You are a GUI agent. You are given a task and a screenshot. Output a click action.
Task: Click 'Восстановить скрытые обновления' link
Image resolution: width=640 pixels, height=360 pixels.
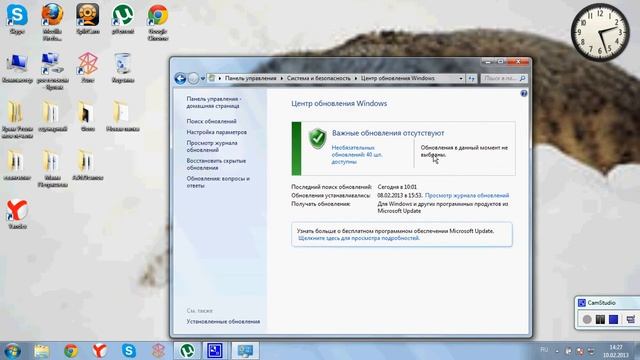coord(216,164)
